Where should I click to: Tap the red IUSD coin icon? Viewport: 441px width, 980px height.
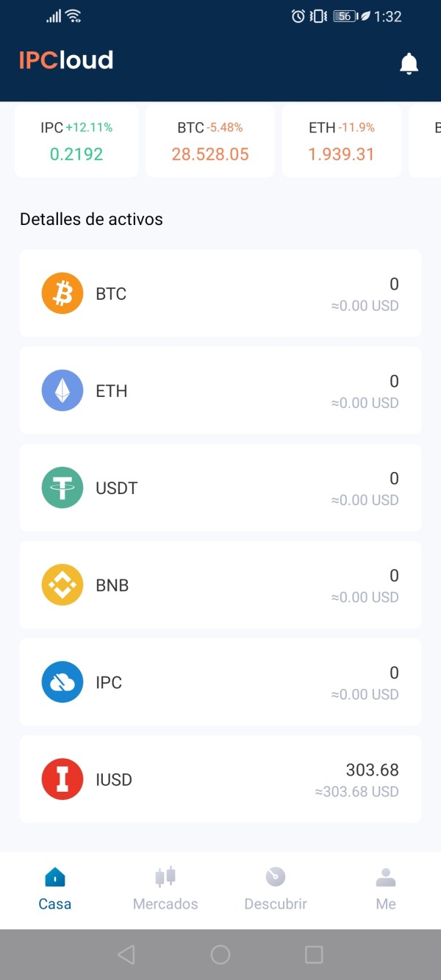[x=62, y=779]
